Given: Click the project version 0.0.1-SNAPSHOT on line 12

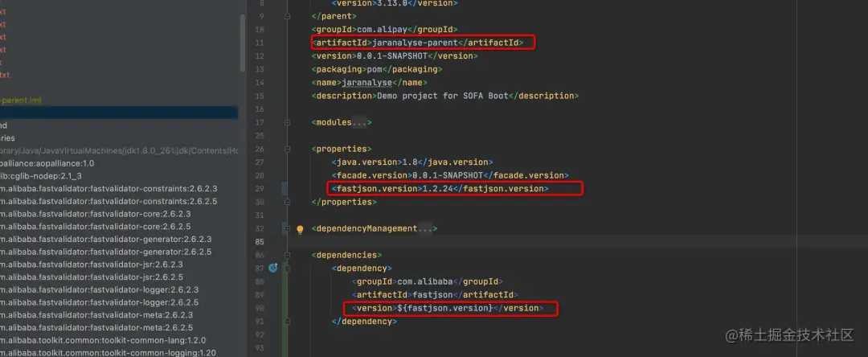Looking at the screenshot, I should tap(394, 56).
